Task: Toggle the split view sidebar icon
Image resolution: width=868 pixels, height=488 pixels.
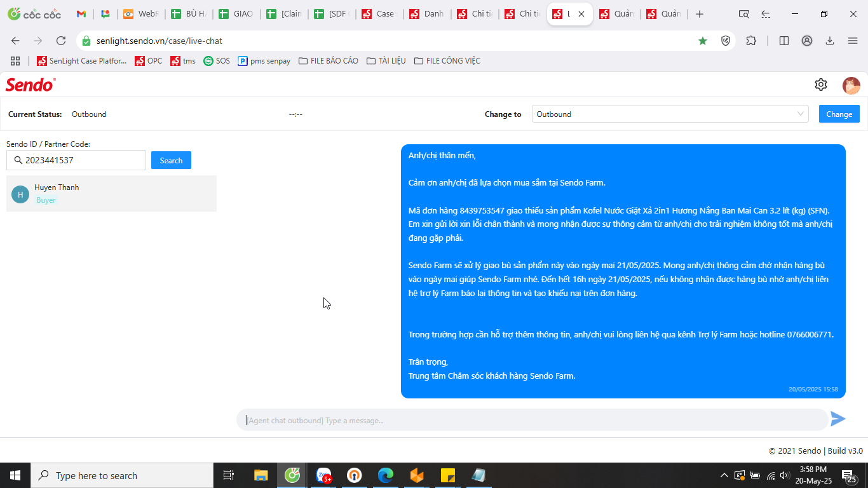Action: click(784, 41)
